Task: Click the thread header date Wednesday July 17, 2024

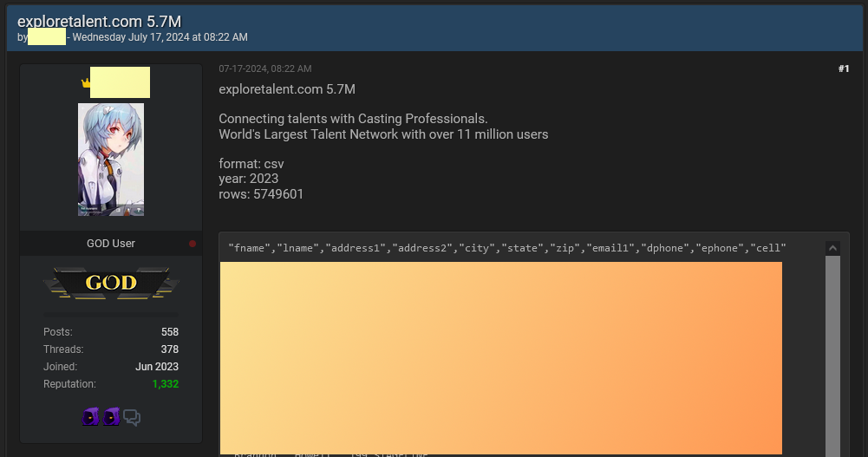Action: tap(160, 37)
